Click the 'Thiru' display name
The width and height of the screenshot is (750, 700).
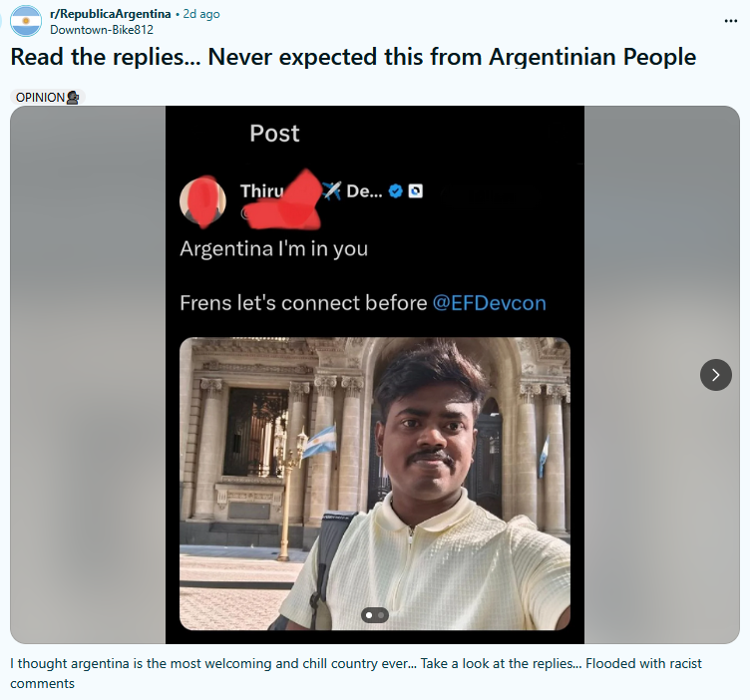[x=261, y=191]
